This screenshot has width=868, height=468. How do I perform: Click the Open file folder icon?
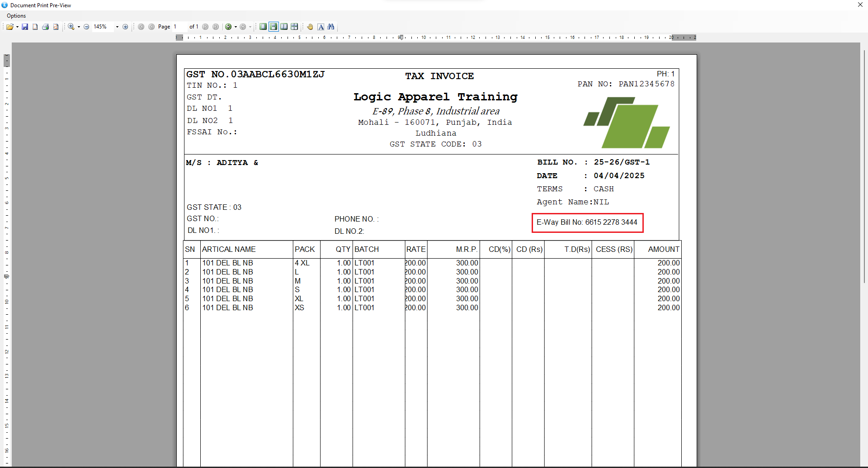coord(9,27)
